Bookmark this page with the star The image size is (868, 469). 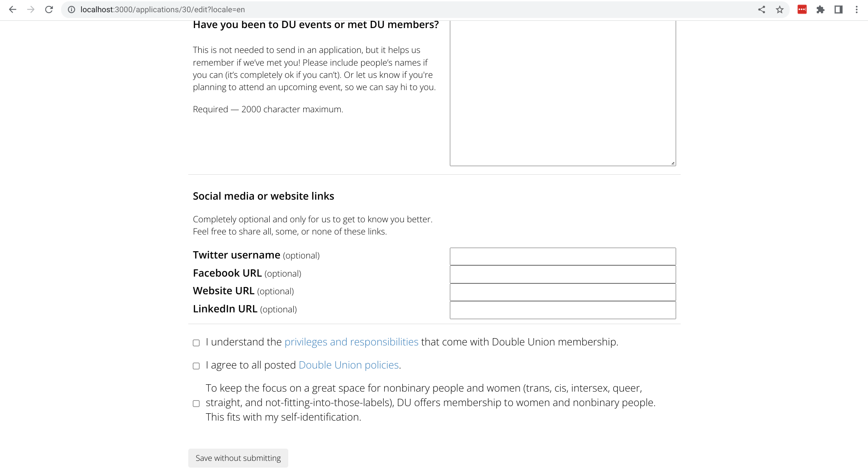[x=780, y=10]
